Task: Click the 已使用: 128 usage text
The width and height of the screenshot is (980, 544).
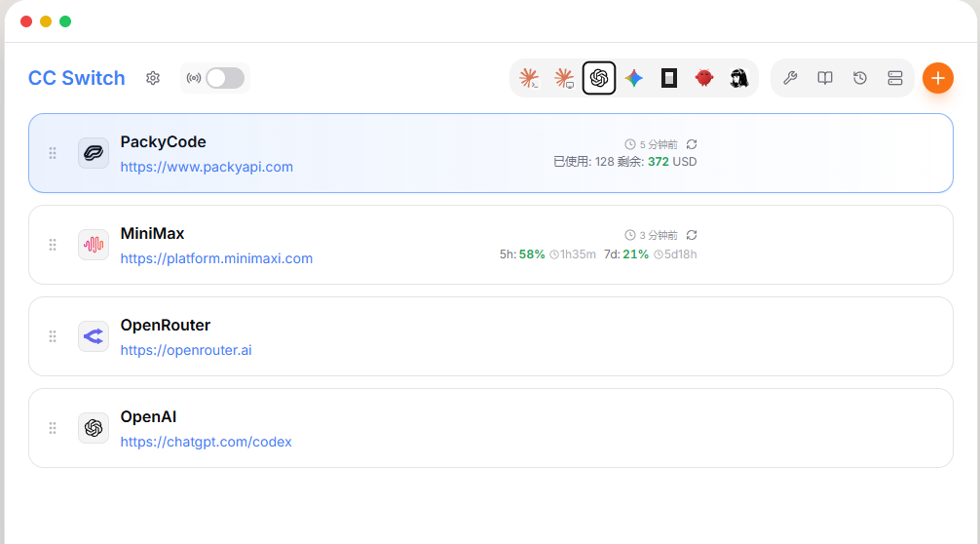Action: point(584,161)
